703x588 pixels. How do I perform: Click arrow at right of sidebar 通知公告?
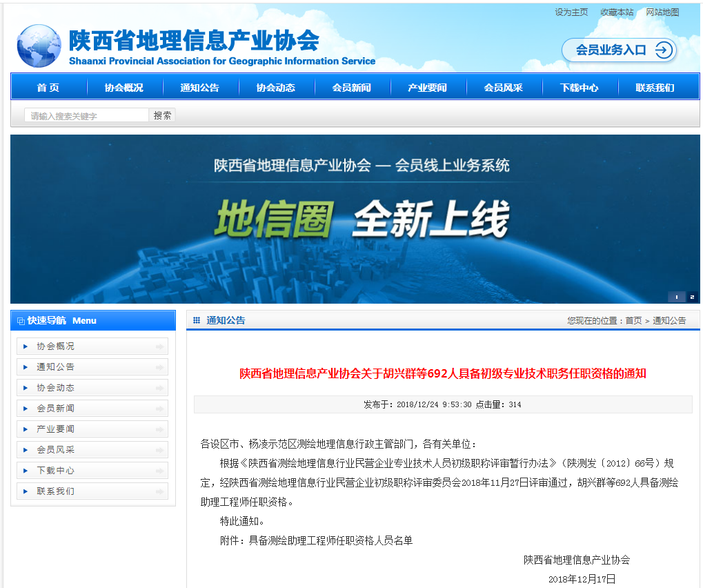[x=159, y=367]
